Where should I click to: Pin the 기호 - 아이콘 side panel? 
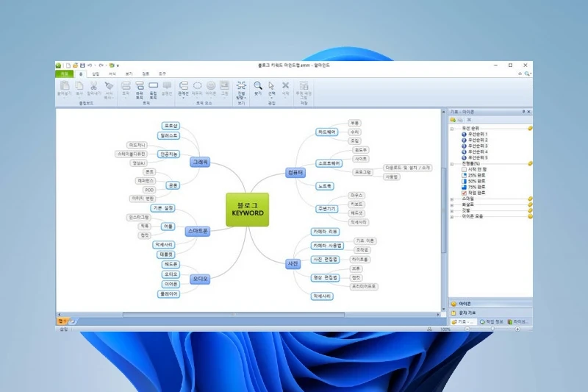(523, 111)
